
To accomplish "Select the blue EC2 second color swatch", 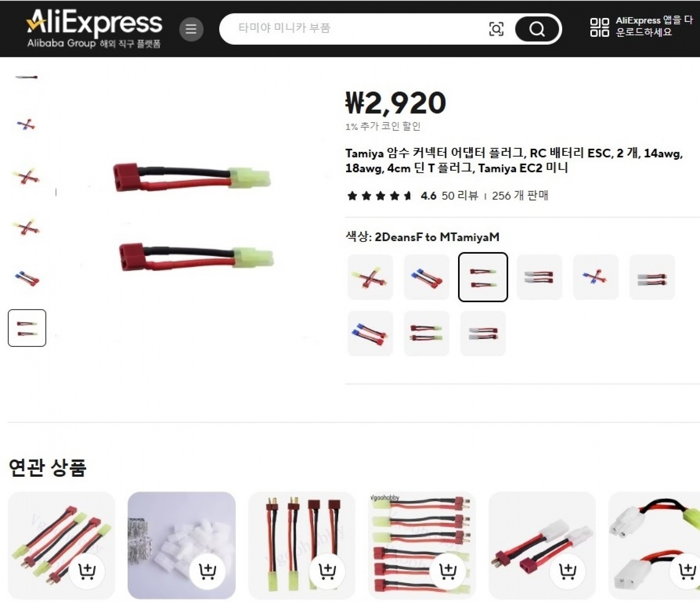I will point(427,277).
